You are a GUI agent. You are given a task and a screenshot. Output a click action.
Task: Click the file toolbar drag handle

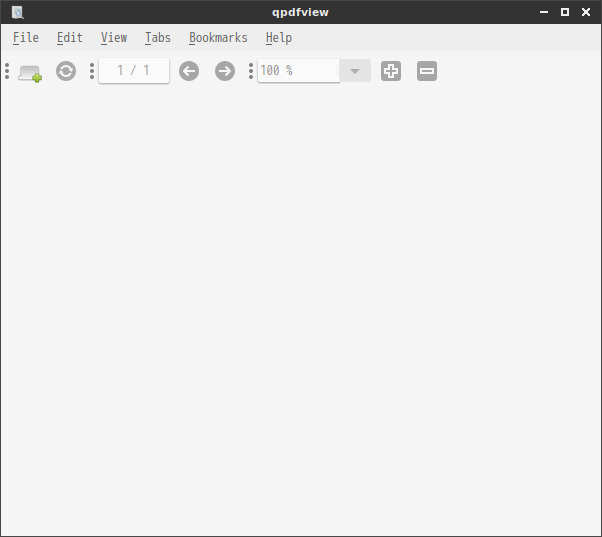pyautogui.click(x=7, y=71)
